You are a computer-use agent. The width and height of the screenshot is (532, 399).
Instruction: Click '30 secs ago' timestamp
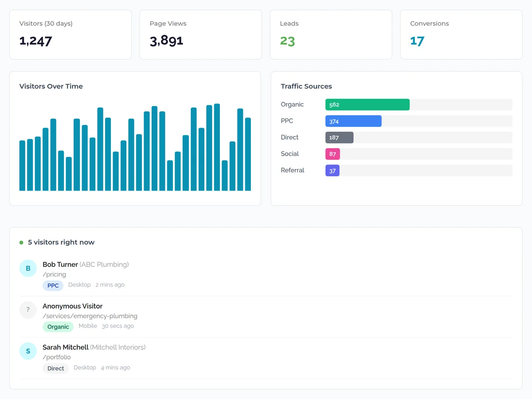click(x=117, y=326)
